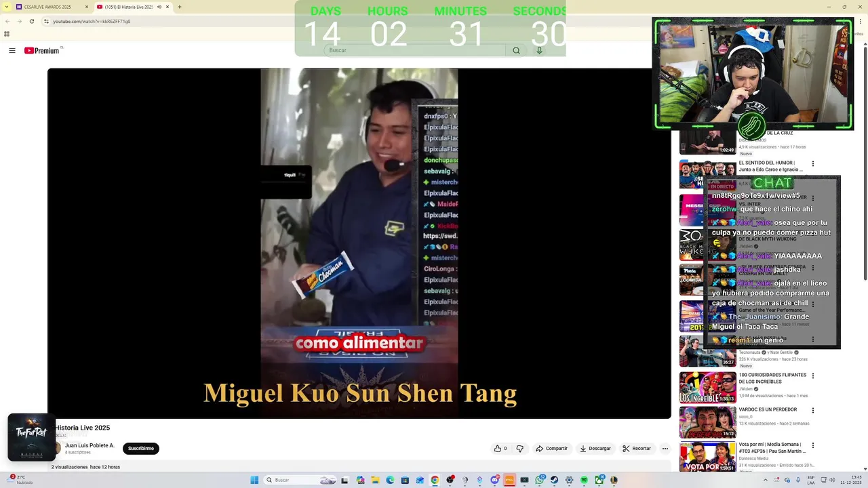
Task: Dislike the video with thumbs down
Action: pyautogui.click(x=520, y=448)
